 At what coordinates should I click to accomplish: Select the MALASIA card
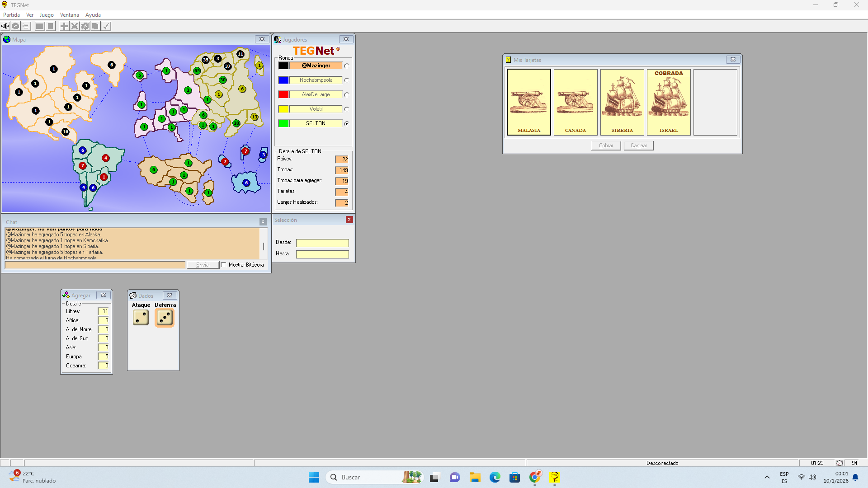tap(528, 102)
